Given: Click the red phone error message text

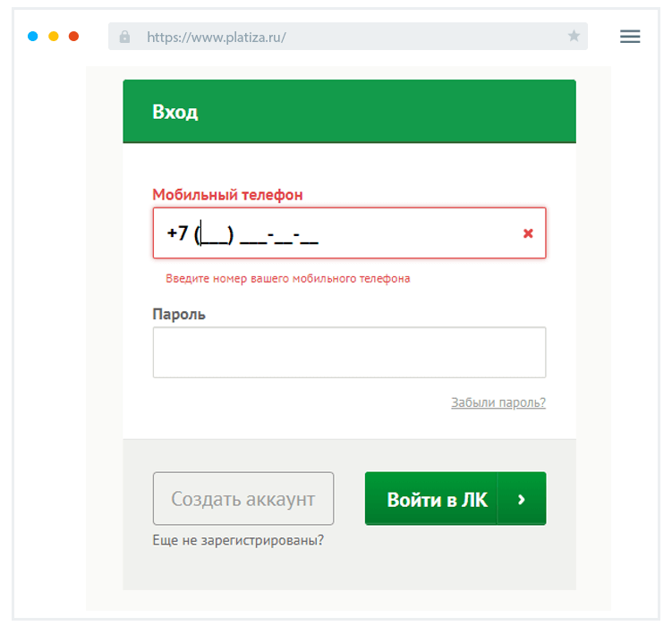Looking at the screenshot, I should pyautogui.click(x=288, y=278).
